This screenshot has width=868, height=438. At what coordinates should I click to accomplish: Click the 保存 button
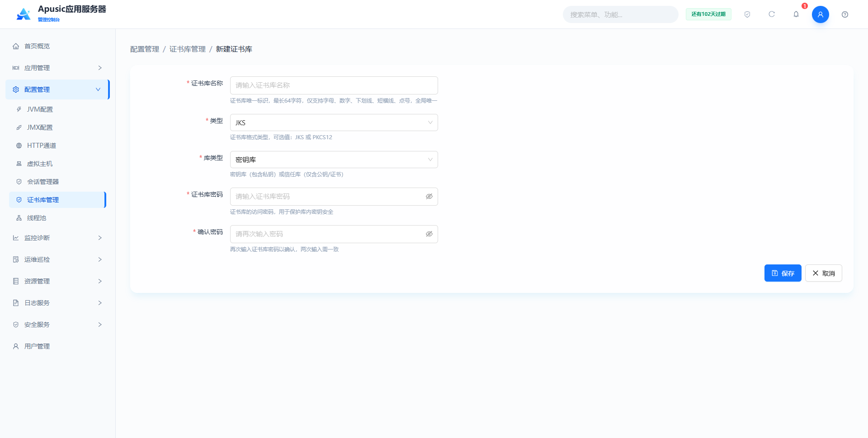click(x=783, y=273)
